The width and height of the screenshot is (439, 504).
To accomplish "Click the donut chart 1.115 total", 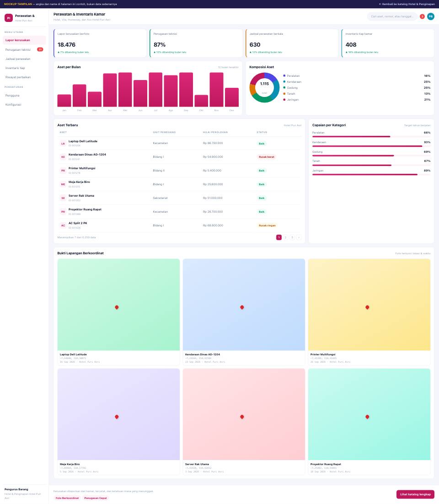I will coord(264,87).
